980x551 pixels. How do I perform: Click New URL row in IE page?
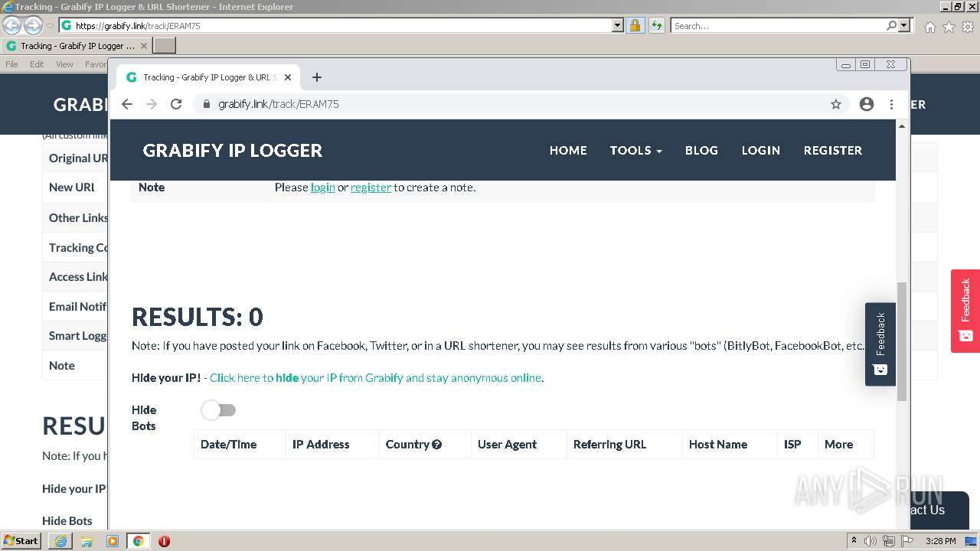click(75, 187)
